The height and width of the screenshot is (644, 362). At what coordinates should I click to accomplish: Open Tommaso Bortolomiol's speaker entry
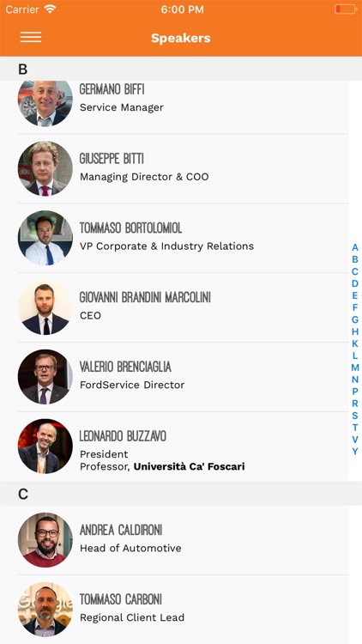pyautogui.click(x=174, y=238)
